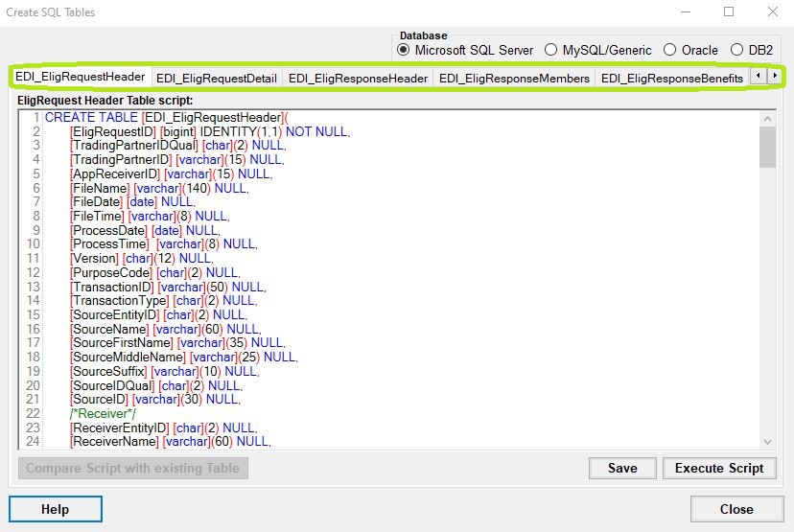Click the [SourceIDQual] line
The height and width of the screenshot is (532, 794).
[x=156, y=385]
